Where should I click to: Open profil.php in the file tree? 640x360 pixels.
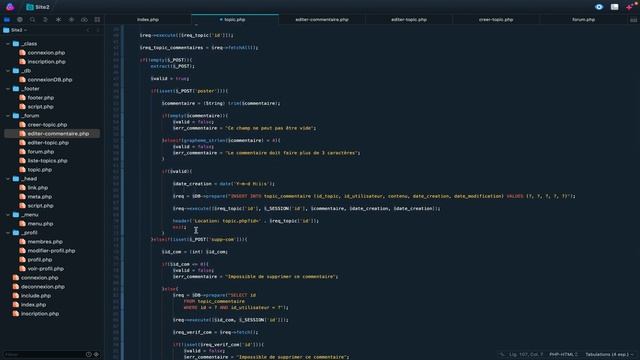pyautogui.click(x=40, y=260)
